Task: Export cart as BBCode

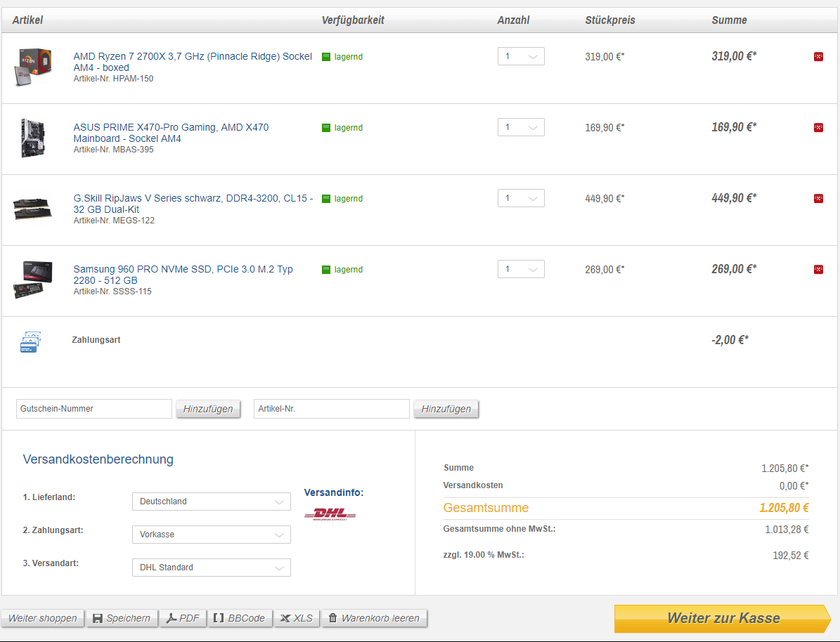Action: pyautogui.click(x=239, y=618)
